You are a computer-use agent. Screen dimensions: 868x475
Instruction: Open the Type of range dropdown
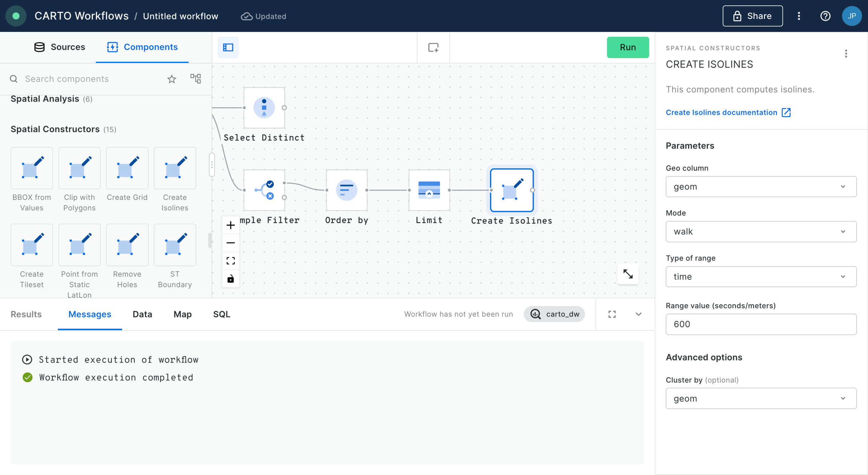coord(761,277)
